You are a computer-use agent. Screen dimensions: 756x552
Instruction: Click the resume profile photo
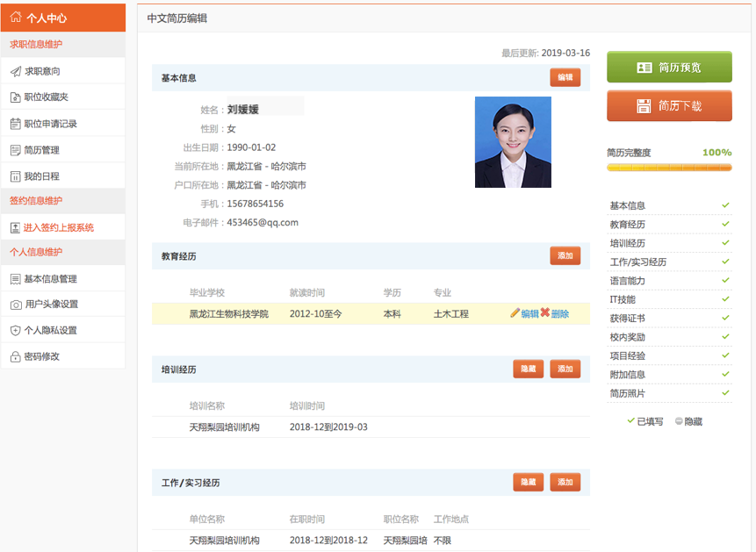(513, 142)
